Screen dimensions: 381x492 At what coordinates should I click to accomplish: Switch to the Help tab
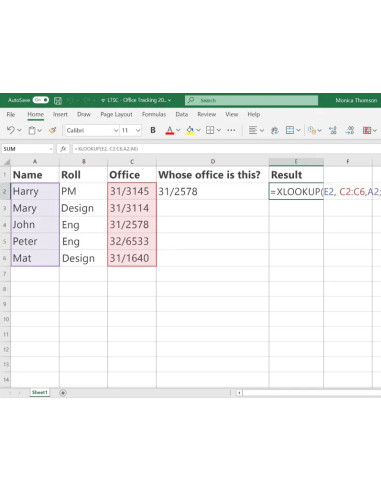(254, 114)
